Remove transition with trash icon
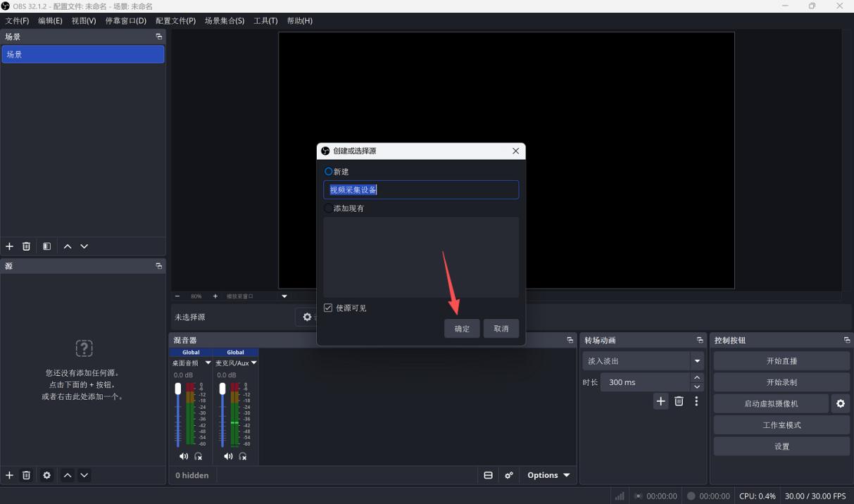The width and height of the screenshot is (854, 504). (679, 401)
